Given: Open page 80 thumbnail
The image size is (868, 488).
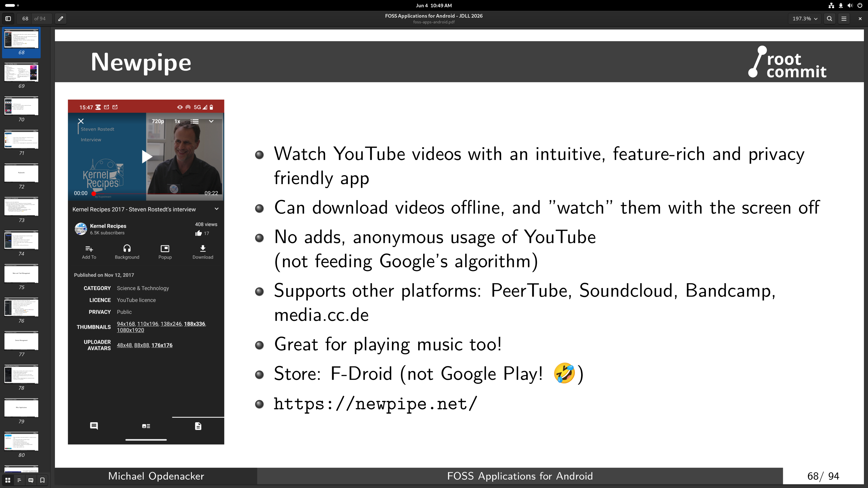Looking at the screenshot, I should (x=21, y=441).
